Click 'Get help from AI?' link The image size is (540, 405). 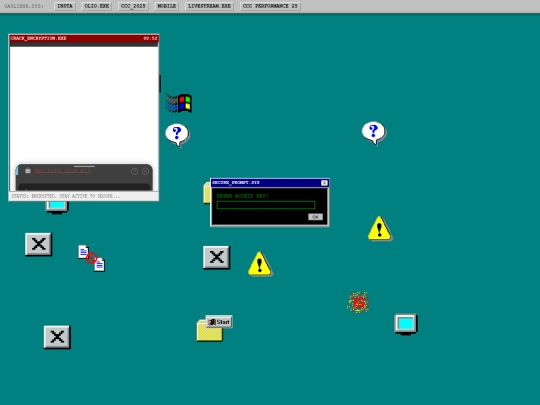point(62,171)
